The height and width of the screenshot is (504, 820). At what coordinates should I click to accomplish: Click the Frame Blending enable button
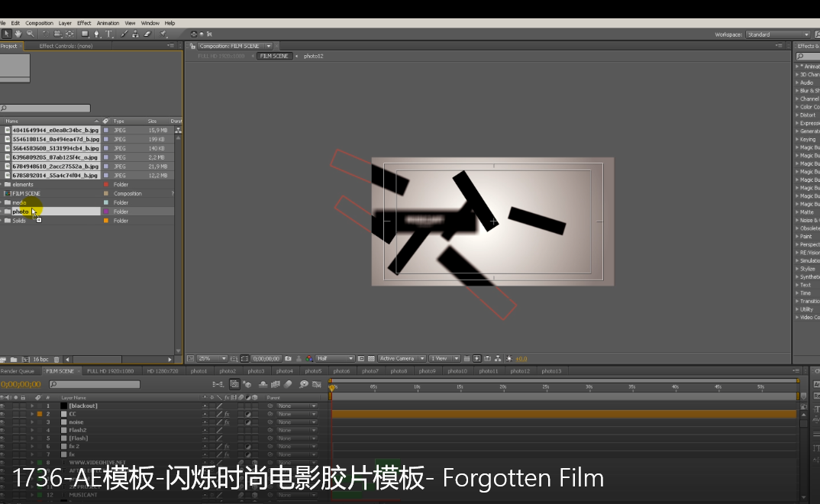click(x=276, y=384)
